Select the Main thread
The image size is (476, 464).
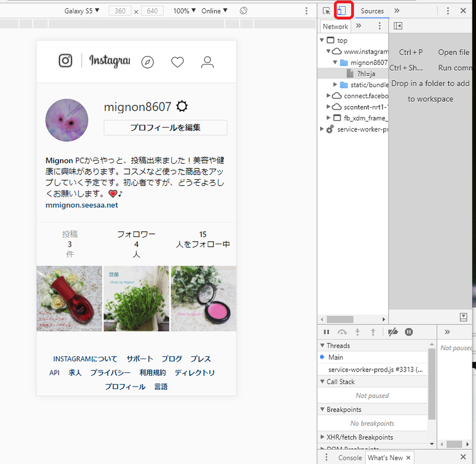(373, 357)
